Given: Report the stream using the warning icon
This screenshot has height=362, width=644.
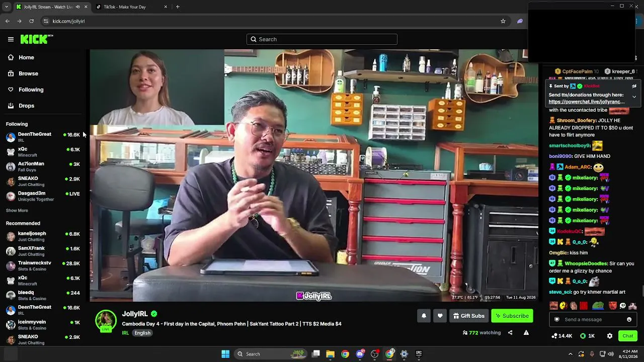Looking at the screenshot, I should pyautogui.click(x=526, y=332).
